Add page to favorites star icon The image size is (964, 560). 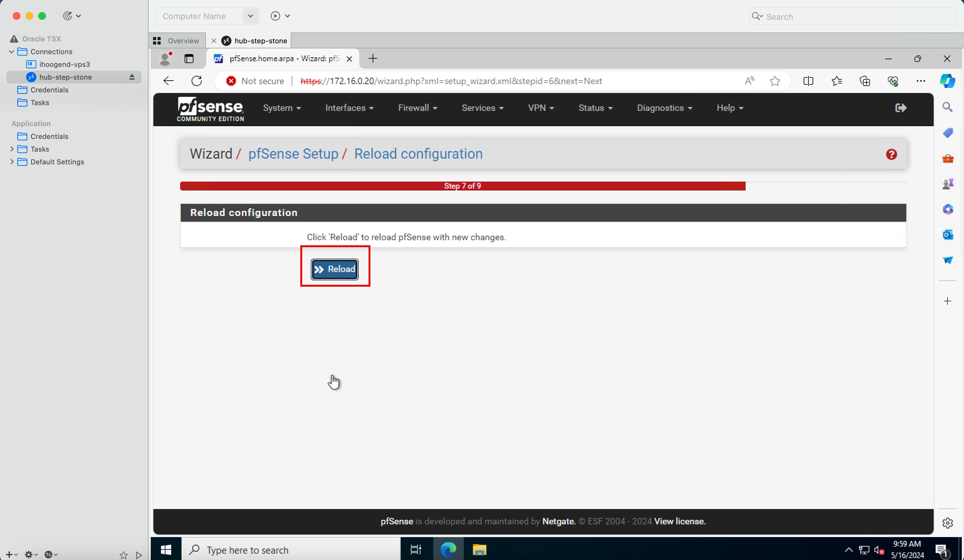(775, 81)
